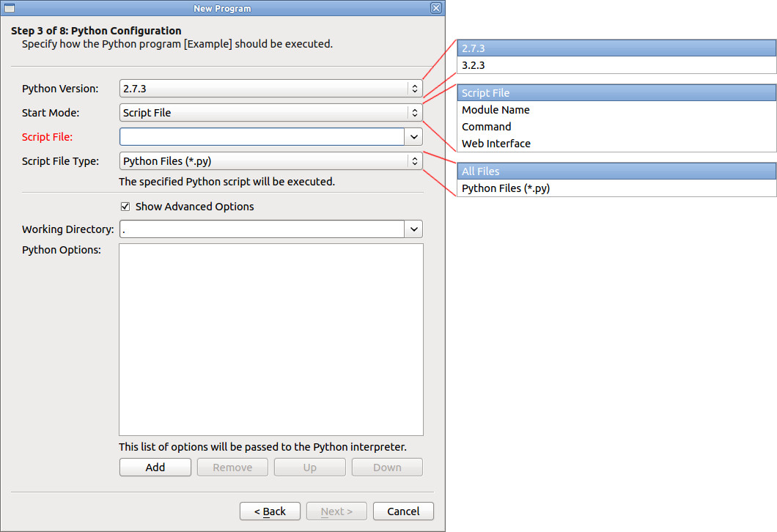Select version 2.7.3 in popup list
This screenshot has height=532, width=777.
point(616,48)
